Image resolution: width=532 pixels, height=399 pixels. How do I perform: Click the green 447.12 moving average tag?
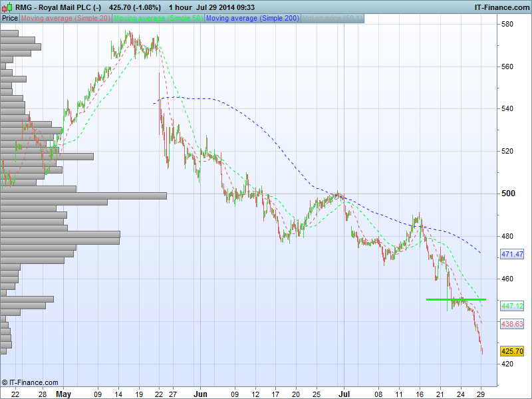511,305
